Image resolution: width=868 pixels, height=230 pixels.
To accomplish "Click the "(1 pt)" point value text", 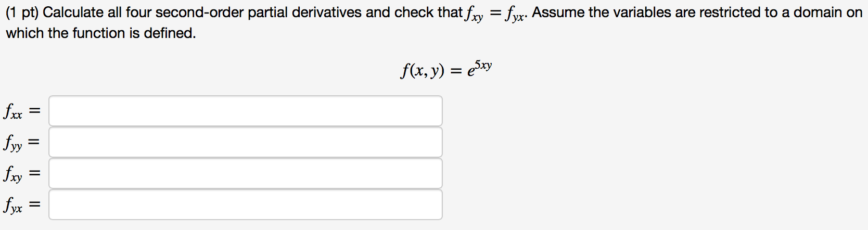I will pos(22,12).
